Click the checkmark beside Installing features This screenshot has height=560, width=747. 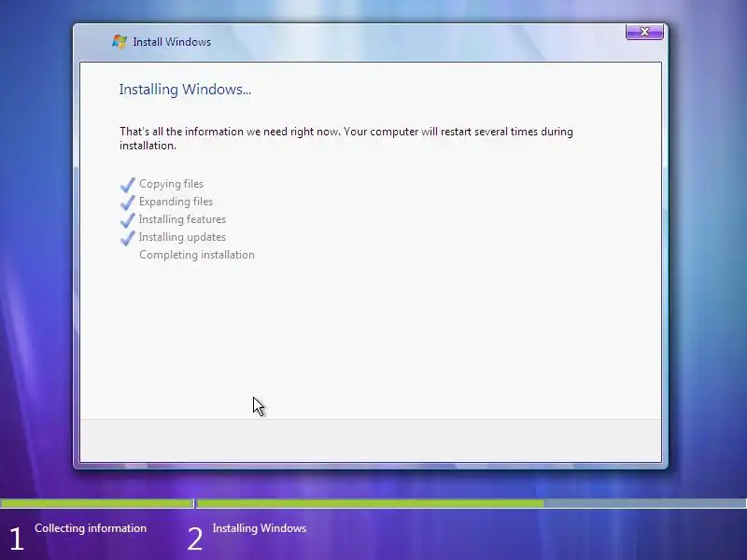tap(128, 220)
